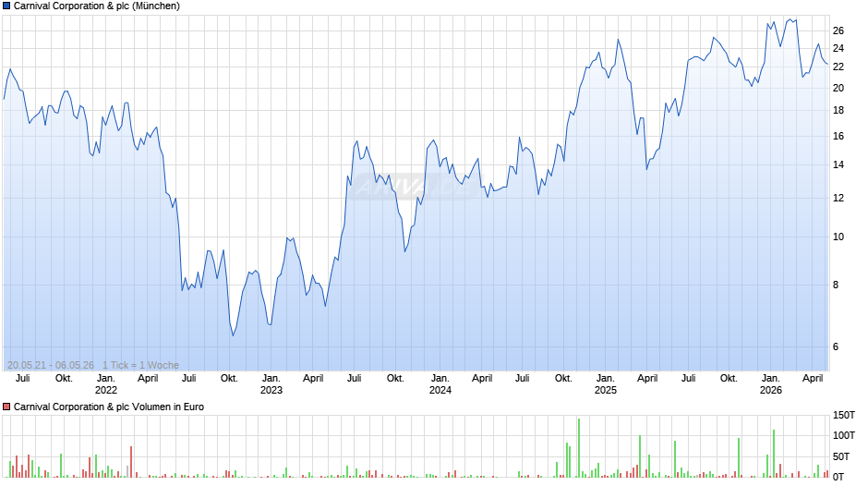Click the tall red volume bar near April 2022
Screen dimensions: 868x486
[x=131, y=462]
